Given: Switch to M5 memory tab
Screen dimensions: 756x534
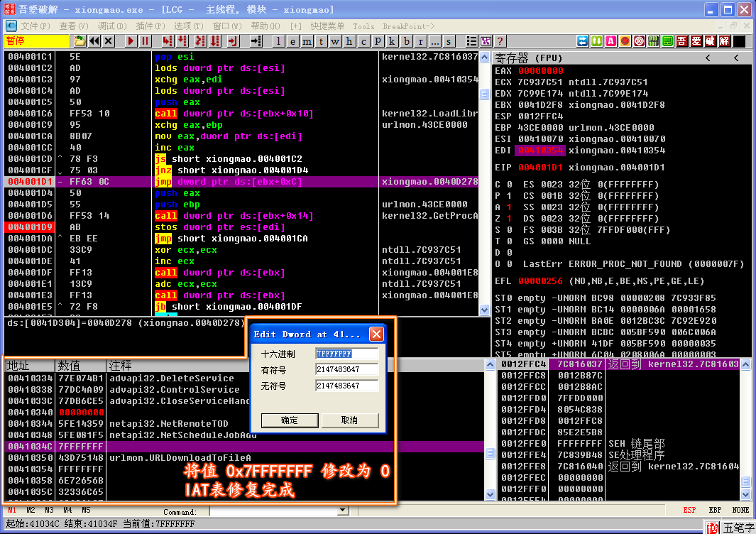Looking at the screenshot, I should pyautogui.click(x=86, y=510).
